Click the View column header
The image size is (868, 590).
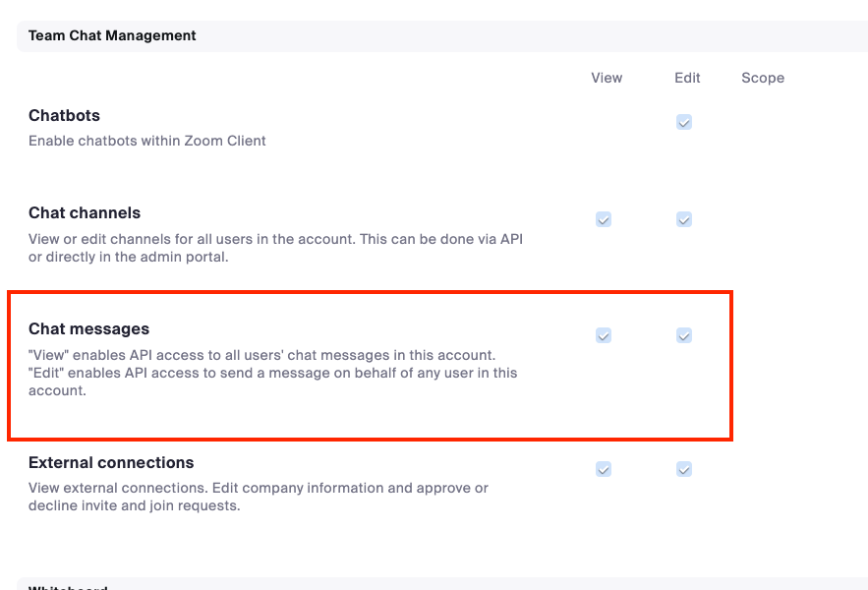click(x=607, y=78)
